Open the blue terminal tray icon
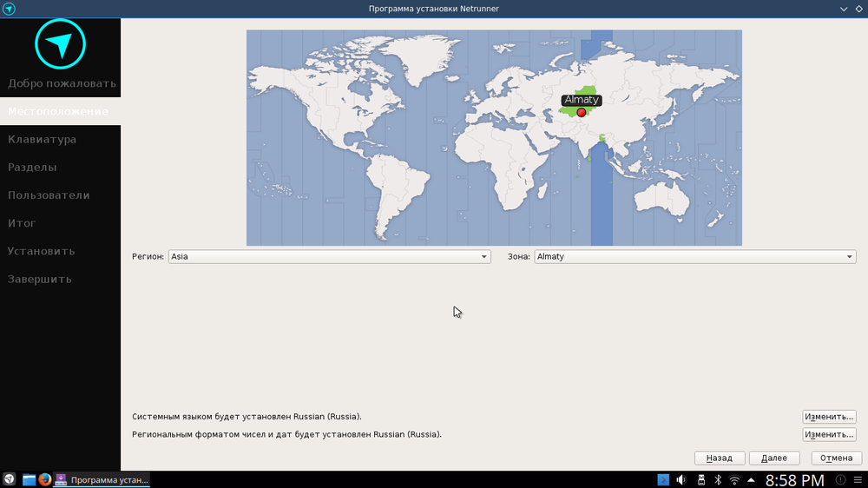Screen dimensions: 868x488 click(x=663, y=479)
